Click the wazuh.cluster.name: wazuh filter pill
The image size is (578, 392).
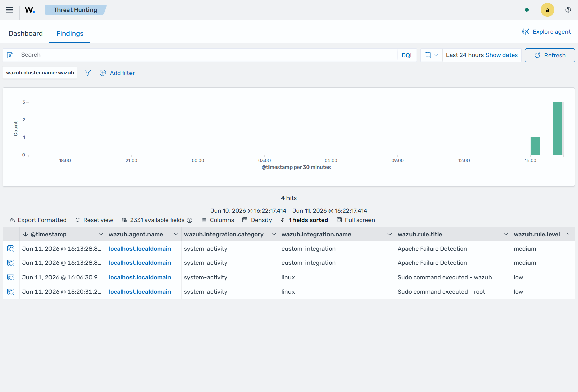tap(40, 73)
